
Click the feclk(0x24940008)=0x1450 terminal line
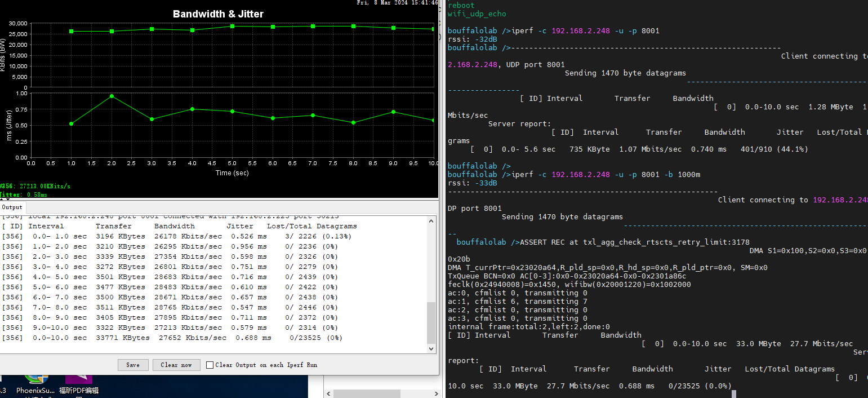click(x=569, y=285)
